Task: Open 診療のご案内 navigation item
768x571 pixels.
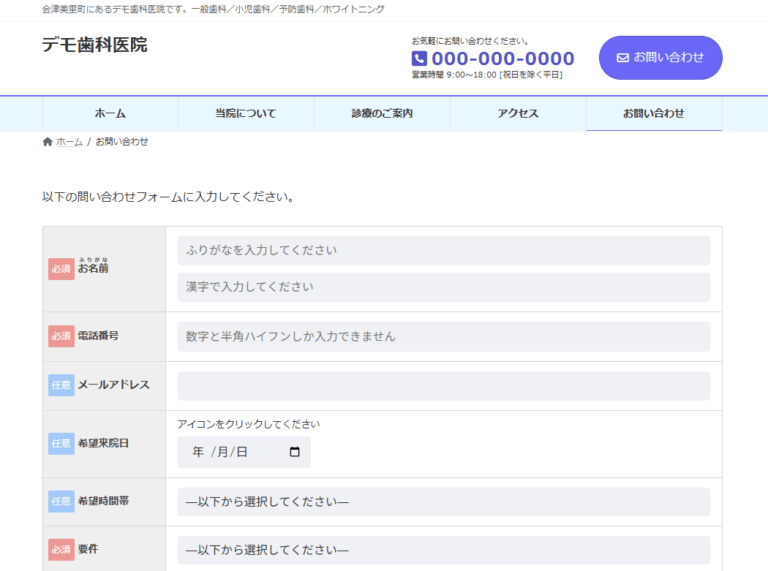Action: pos(382,114)
